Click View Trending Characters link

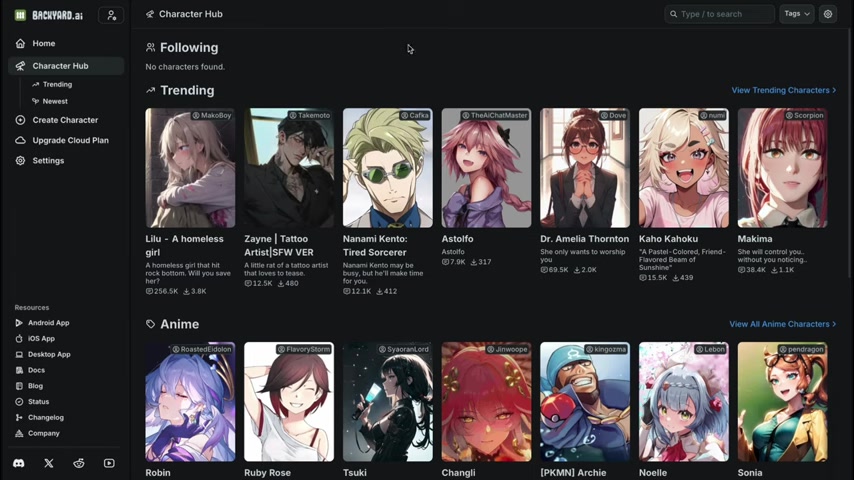(783, 90)
